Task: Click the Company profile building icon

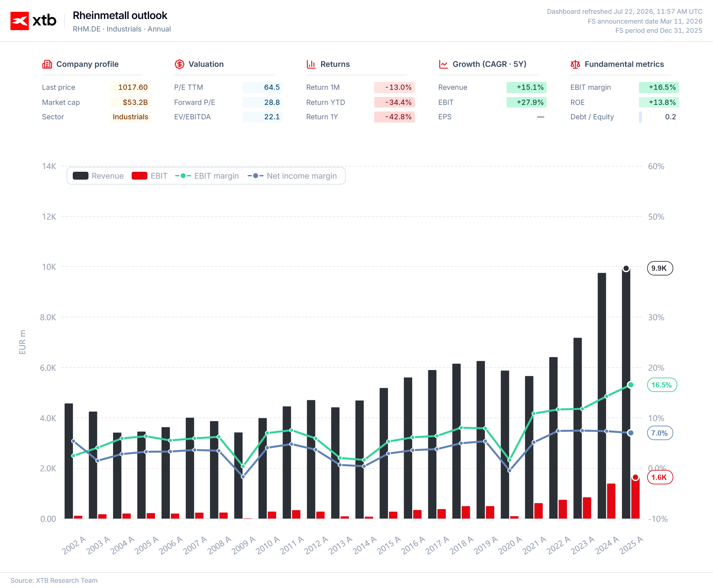Action: pyautogui.click(x=47, y=64)
